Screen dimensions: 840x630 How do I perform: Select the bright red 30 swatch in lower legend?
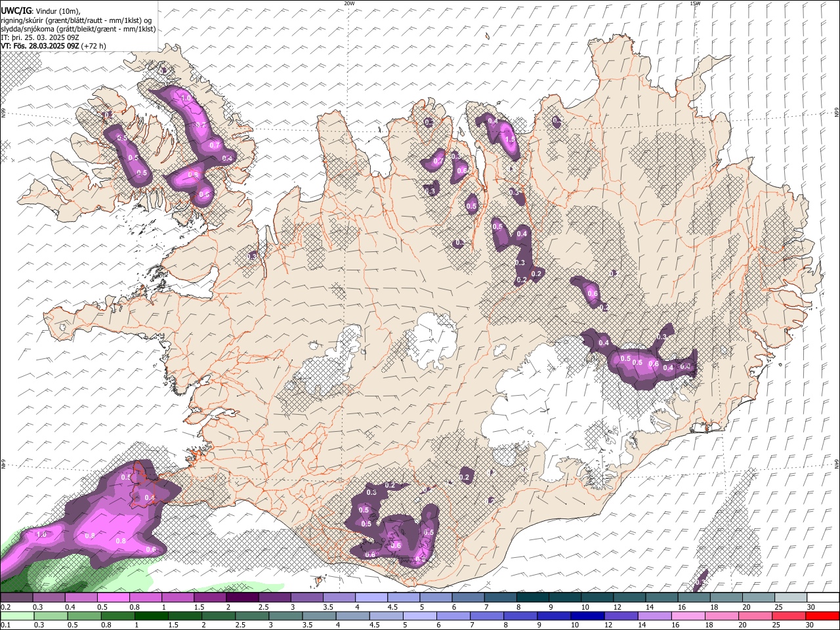click(x=822, y=616)
